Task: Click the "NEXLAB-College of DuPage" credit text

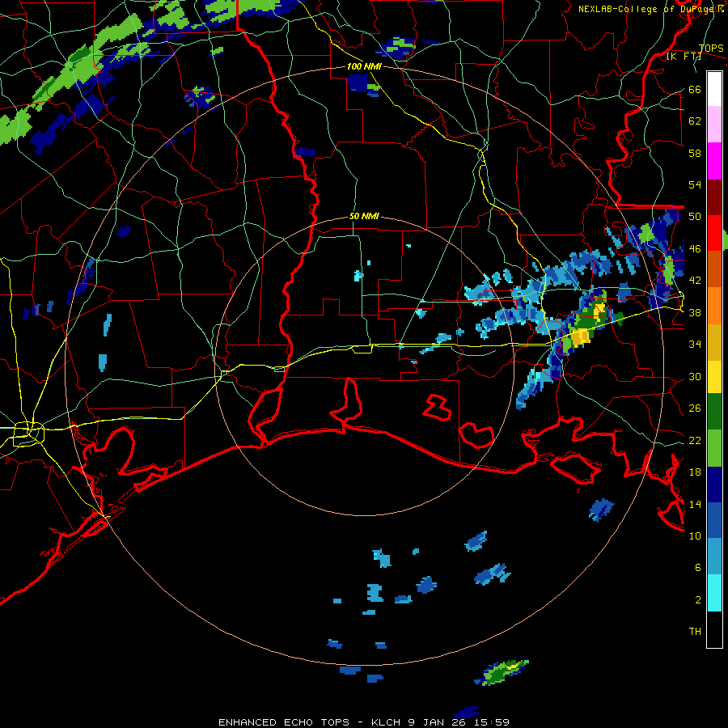Action: 645,9
